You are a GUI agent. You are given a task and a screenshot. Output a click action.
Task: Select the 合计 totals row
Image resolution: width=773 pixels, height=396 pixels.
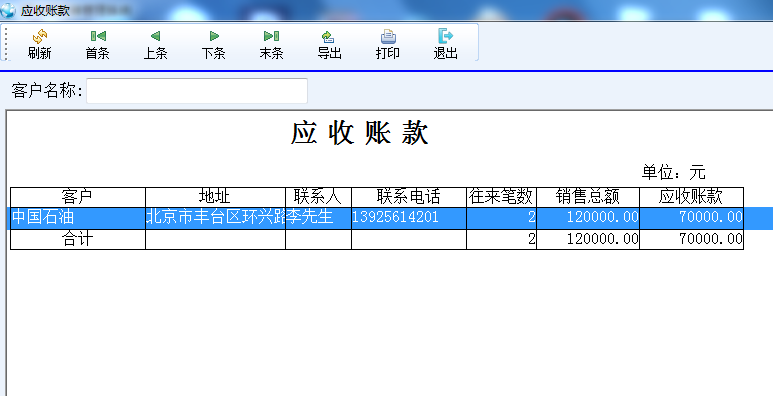tap(377, 239)
